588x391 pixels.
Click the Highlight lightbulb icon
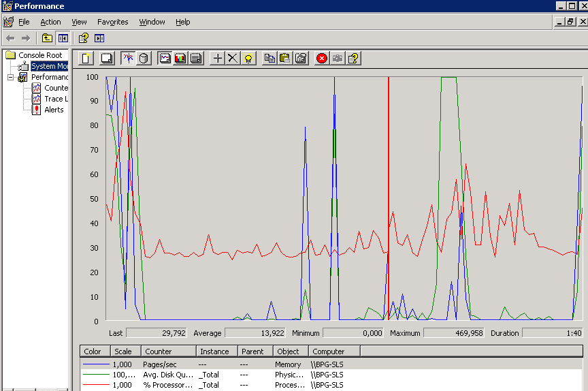pyautogui.click(x=249, y=59)
